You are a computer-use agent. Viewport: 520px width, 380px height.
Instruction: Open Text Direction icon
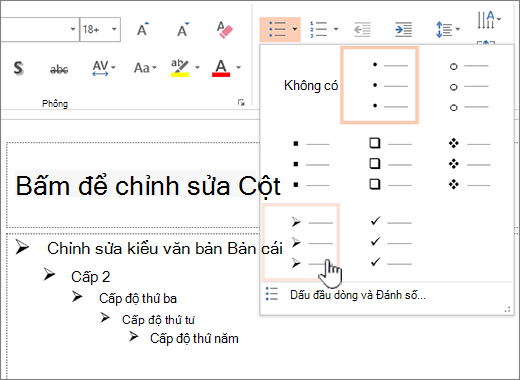coord(486,20)
